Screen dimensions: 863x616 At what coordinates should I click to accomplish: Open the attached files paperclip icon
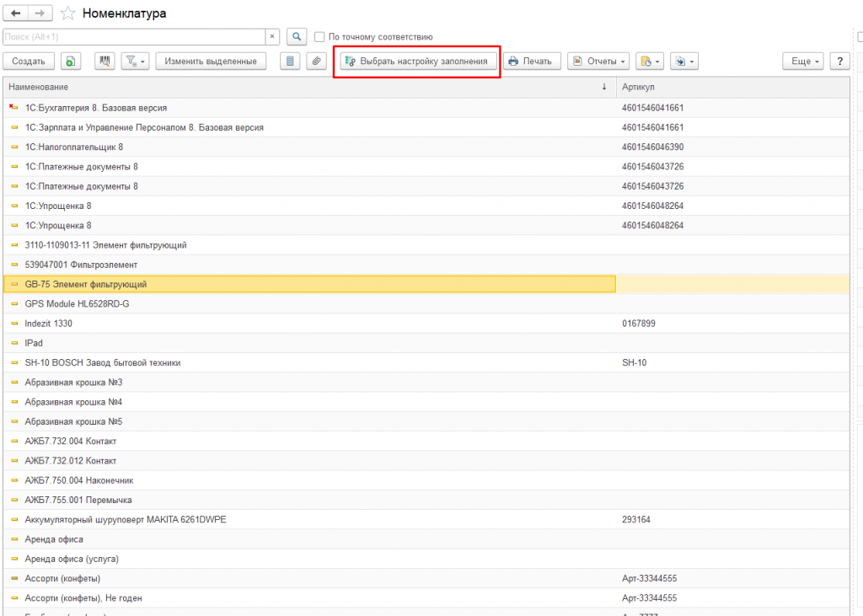(316, 62)
